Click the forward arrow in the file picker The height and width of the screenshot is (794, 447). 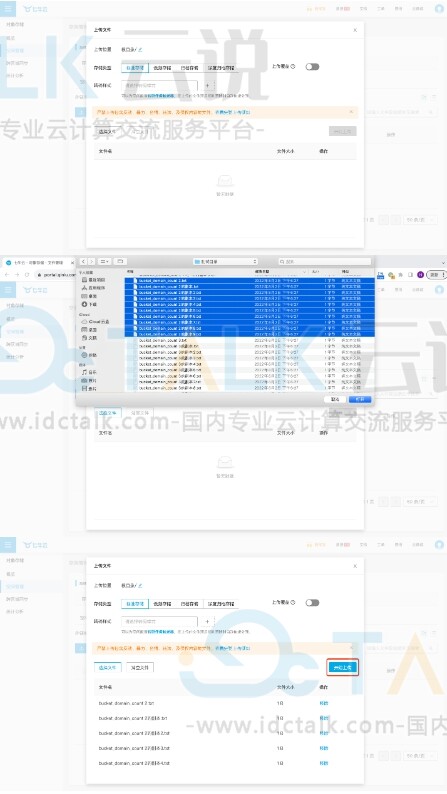tap(91, 261)
